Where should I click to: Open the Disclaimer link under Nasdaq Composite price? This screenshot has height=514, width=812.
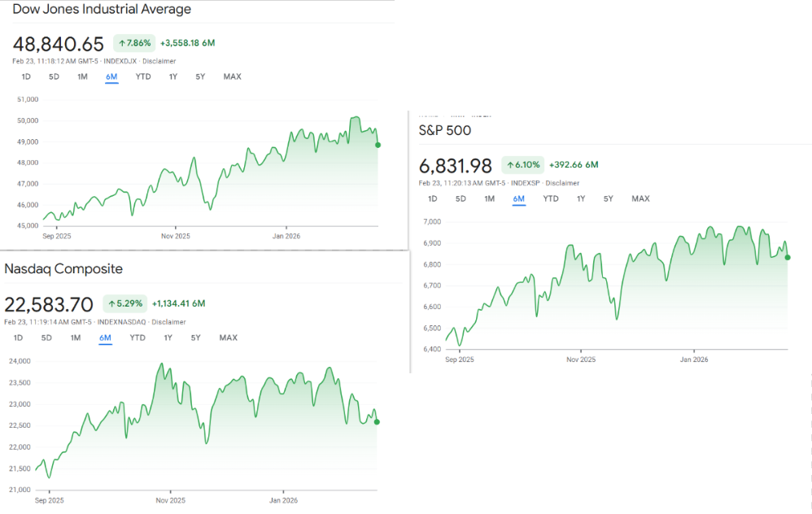click(x=168, y=322)
